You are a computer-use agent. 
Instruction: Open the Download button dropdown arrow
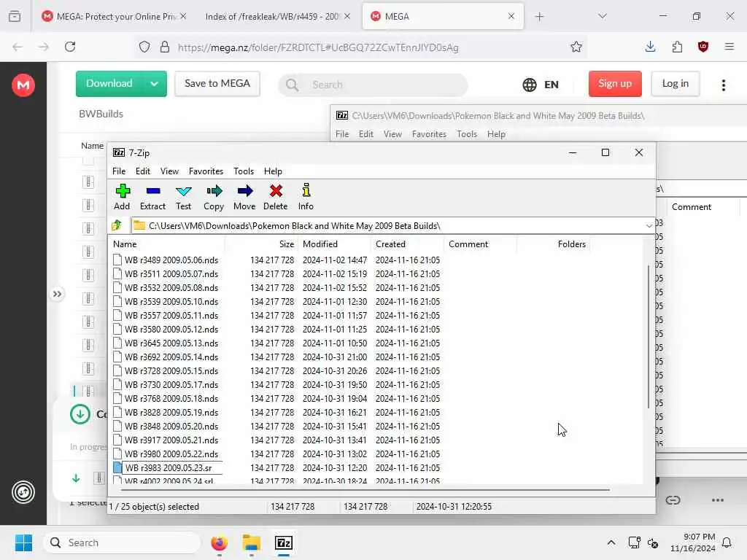(x=154, y=84)
